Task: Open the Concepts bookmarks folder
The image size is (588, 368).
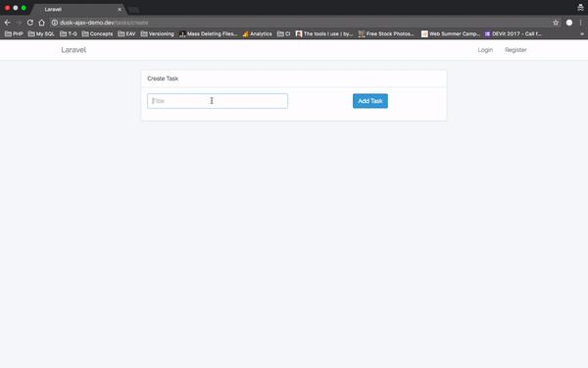Action: (97, 33)
